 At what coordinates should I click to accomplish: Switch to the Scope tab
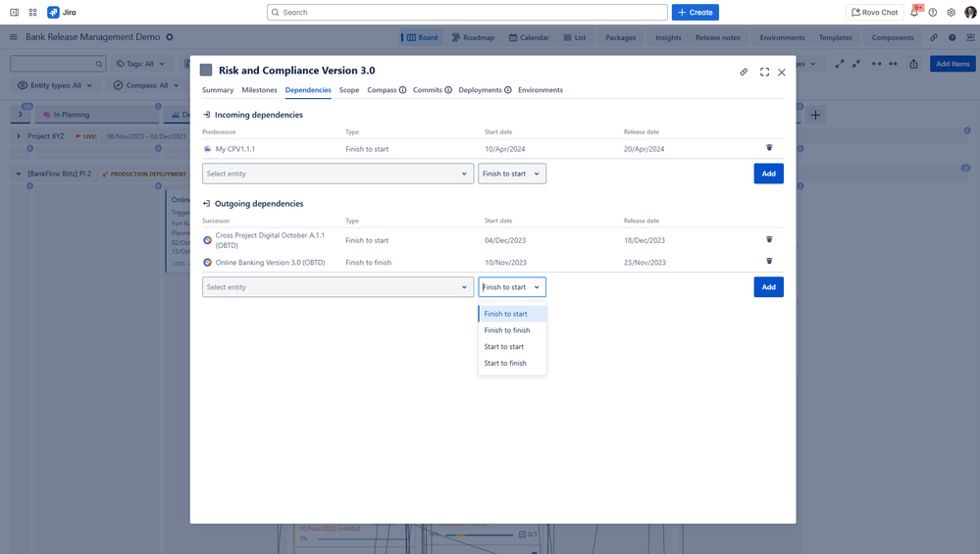[349, 90]
